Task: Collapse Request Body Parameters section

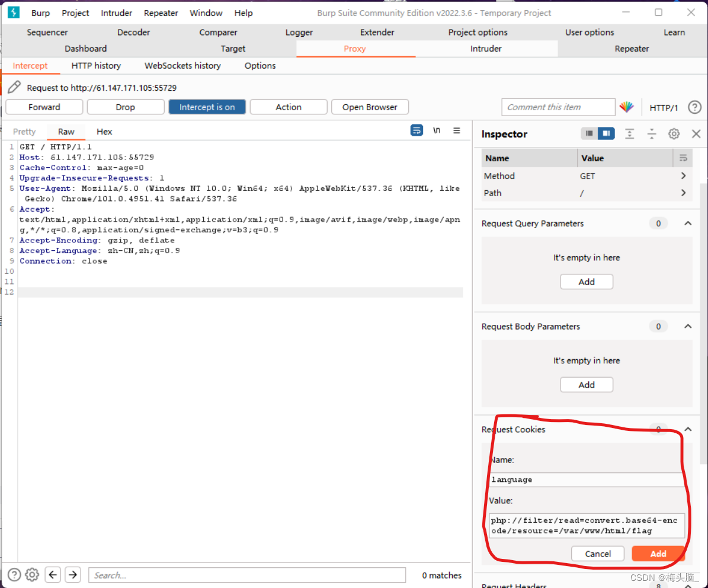Action: (688, 327)
